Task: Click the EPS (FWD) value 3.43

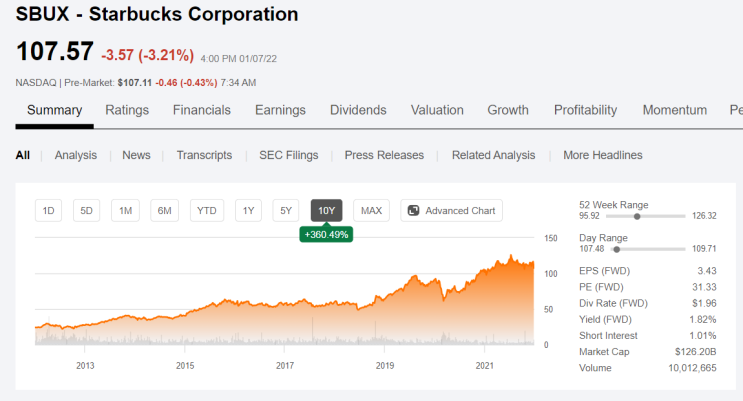Action: point(707,271)
